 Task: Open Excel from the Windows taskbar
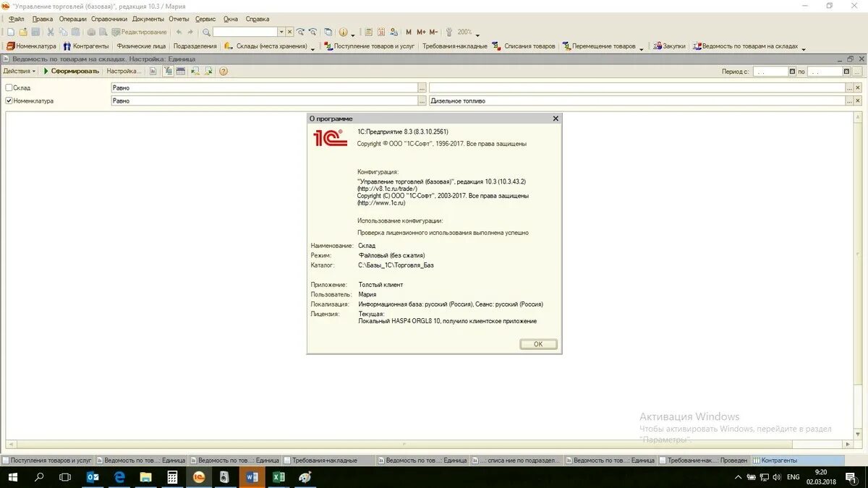click(x=278, y=477)
